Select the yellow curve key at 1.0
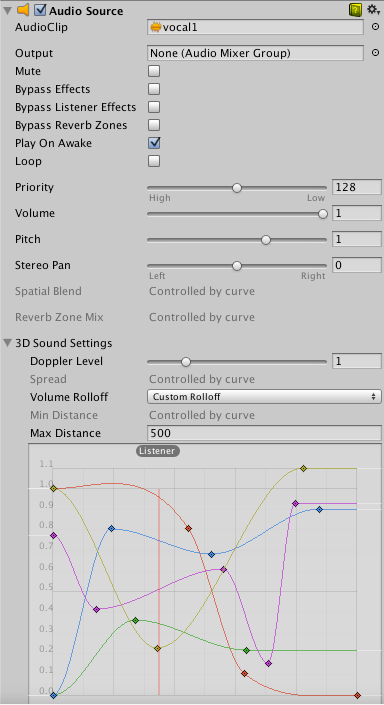384x705 pixels. (x=54, y=488)
